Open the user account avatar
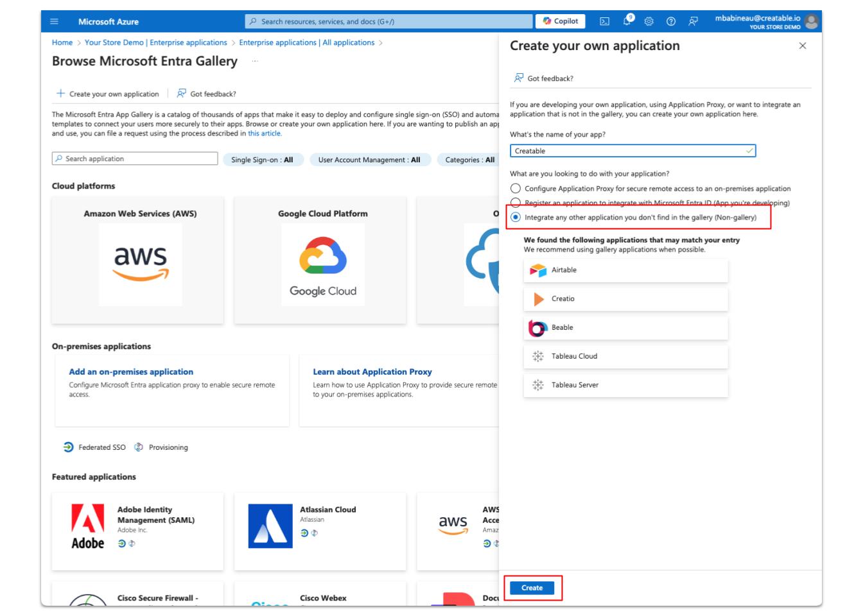This screenshot has height=616, width=863. [x=812, y=21]
